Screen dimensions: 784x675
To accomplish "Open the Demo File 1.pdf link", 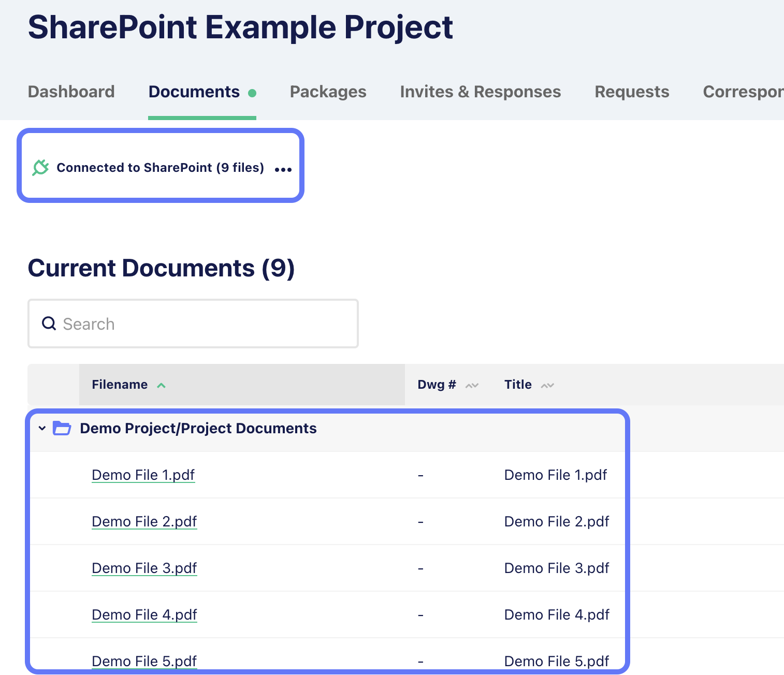I will coord(143,475).
